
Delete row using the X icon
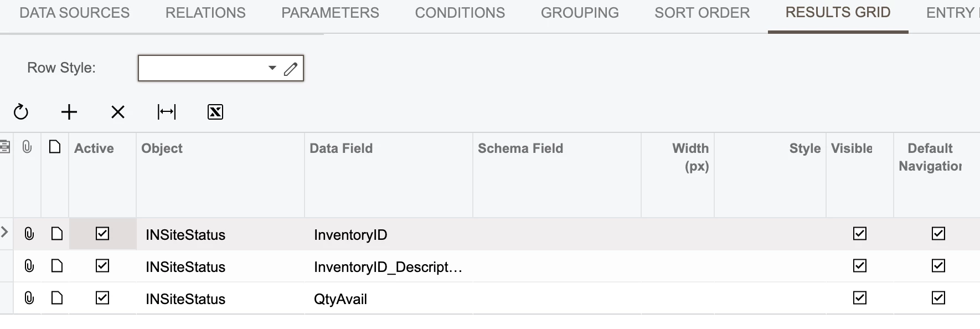[118, 112]
